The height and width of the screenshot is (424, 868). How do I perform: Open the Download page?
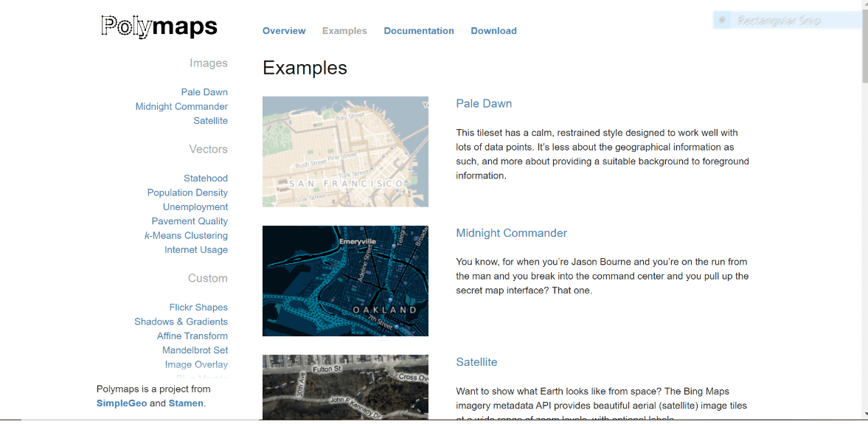[493, 31]
